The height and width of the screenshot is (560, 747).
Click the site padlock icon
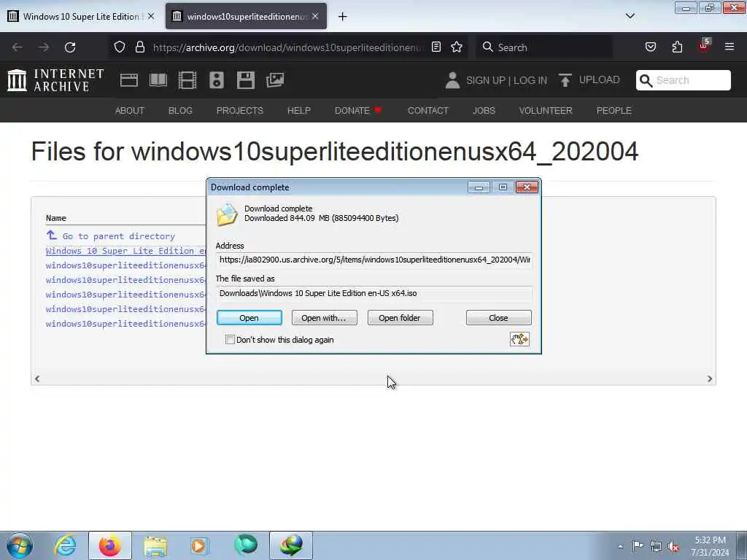(139, 47)
